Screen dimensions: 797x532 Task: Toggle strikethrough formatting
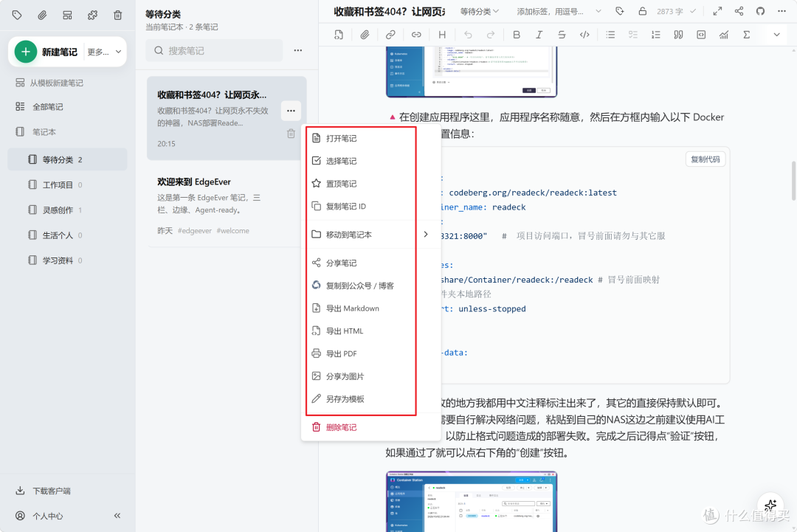[562, 35]
